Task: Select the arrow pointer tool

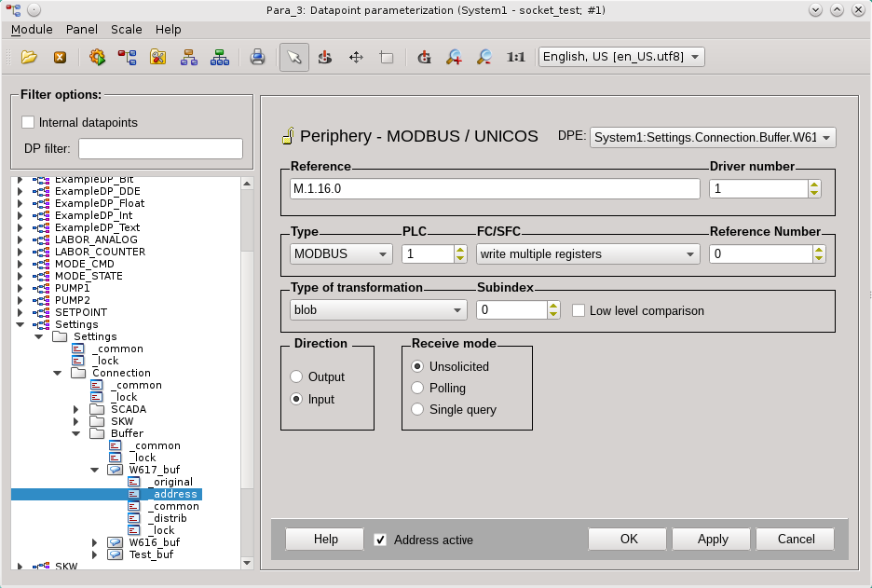Action: 293,57
